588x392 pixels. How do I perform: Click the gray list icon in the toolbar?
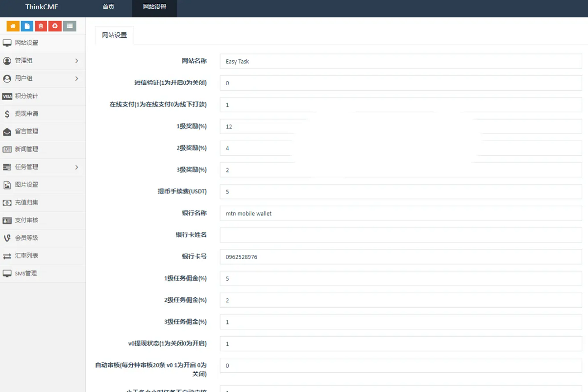68,25
